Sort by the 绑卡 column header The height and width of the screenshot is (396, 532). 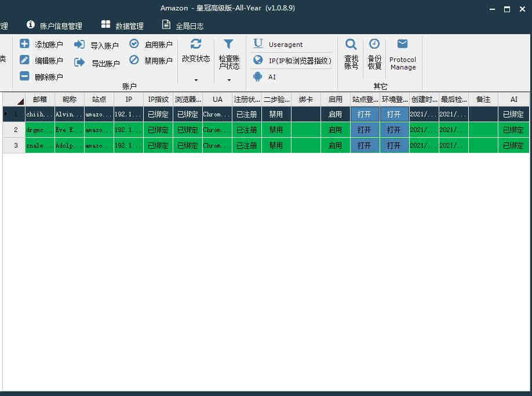(305, 100)
